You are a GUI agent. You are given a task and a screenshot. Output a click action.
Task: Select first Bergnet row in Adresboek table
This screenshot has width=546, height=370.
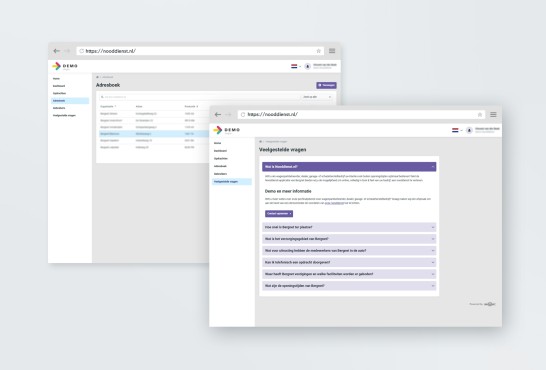click(x=154, y=114)
